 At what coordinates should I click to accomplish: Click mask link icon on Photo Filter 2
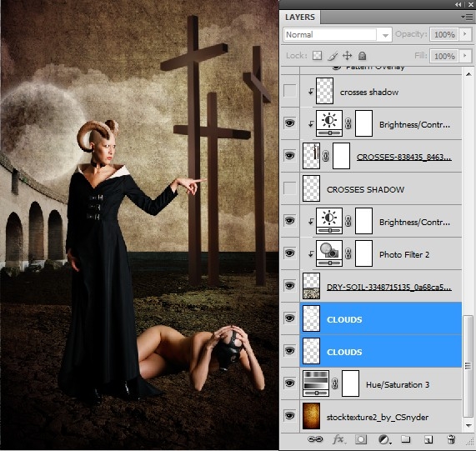tap(348, 253)
